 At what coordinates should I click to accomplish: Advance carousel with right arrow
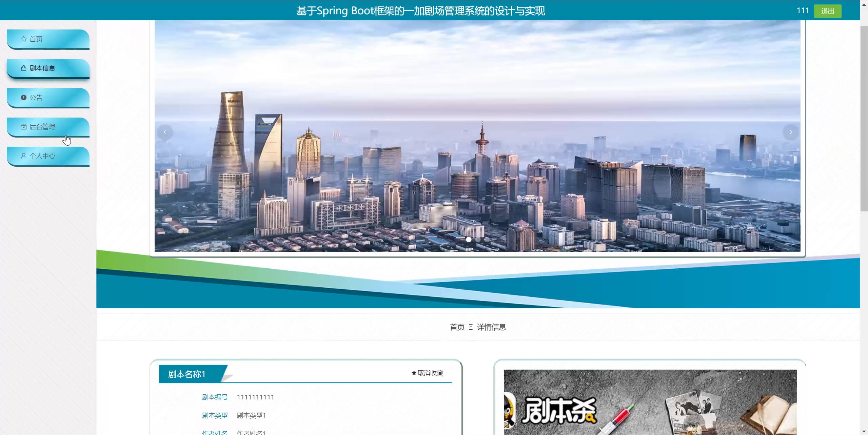790,132
